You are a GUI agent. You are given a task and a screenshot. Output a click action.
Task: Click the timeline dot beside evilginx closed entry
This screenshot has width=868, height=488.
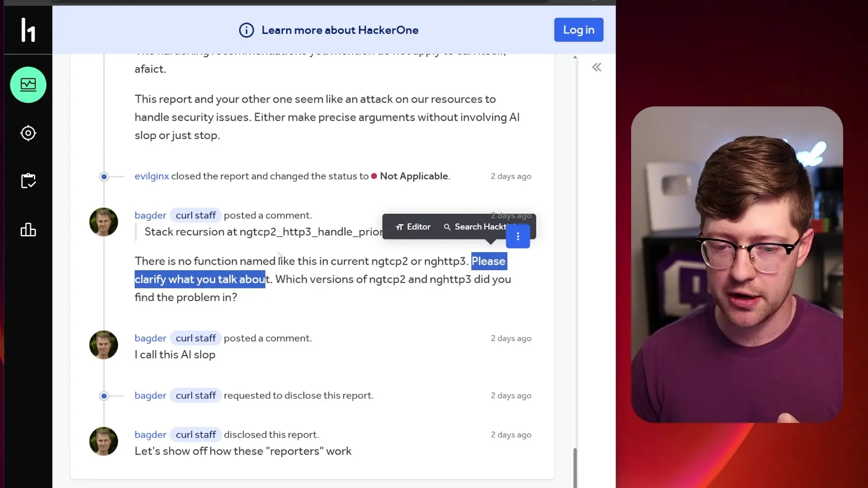104,177
